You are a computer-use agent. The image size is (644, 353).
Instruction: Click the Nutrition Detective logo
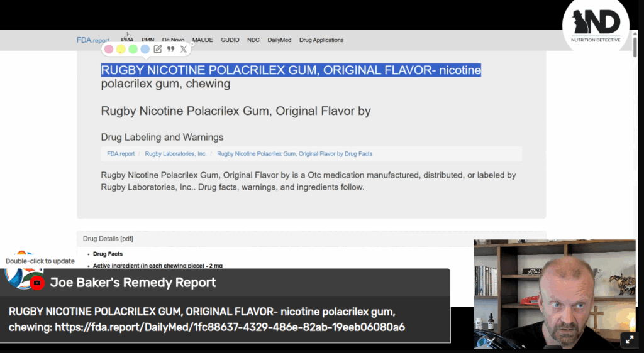tap(596, 25)
